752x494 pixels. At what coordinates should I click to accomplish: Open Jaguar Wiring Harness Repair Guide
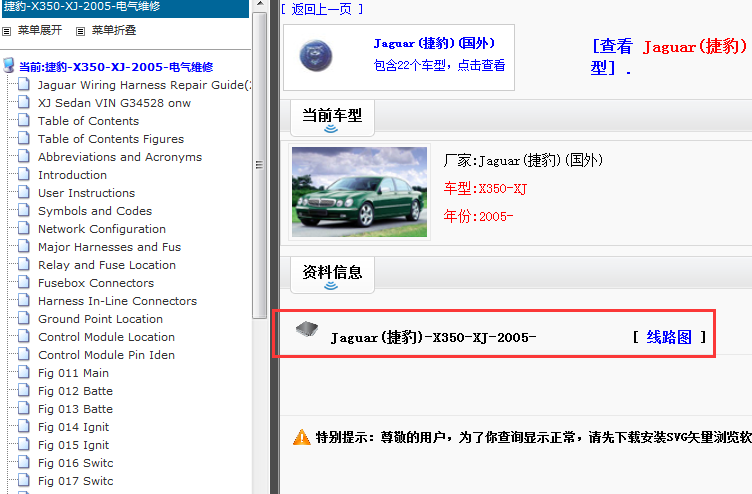tap(143, 85)
